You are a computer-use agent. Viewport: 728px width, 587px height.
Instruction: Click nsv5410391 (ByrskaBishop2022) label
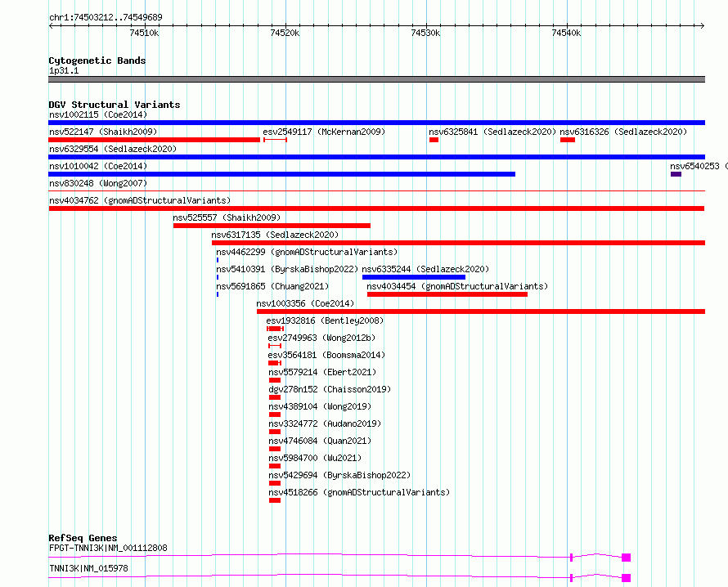[287, 269]
